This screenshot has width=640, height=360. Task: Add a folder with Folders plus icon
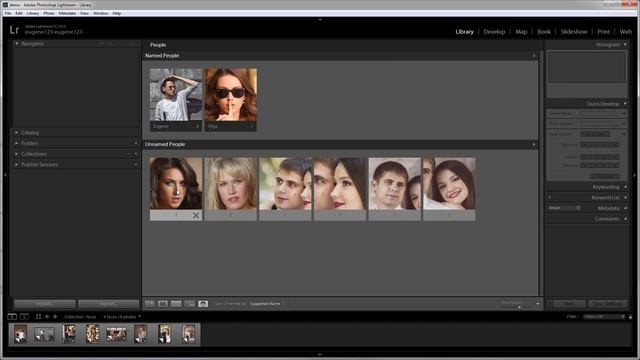click(x=136, y=143)
